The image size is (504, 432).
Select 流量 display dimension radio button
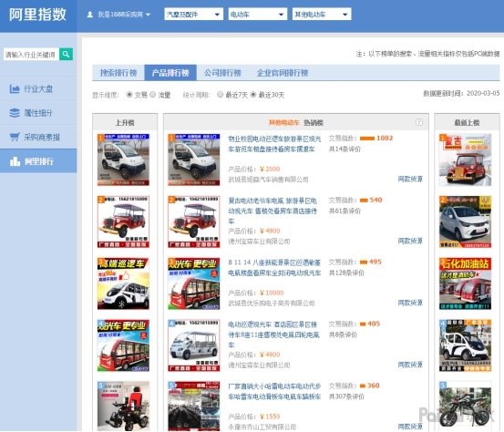(x=153, y=95)
